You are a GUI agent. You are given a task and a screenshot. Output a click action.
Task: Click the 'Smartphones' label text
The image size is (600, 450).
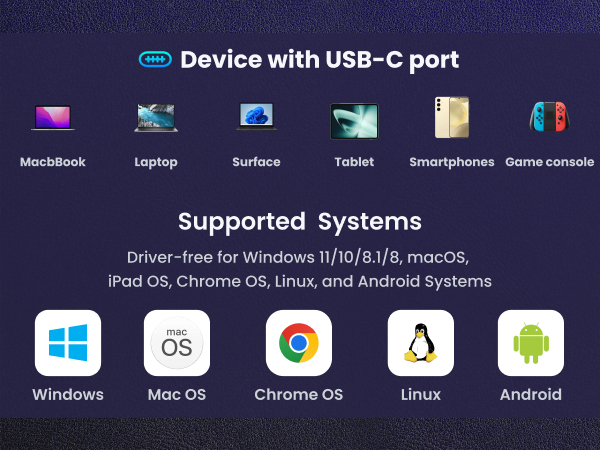coord(452,162)
